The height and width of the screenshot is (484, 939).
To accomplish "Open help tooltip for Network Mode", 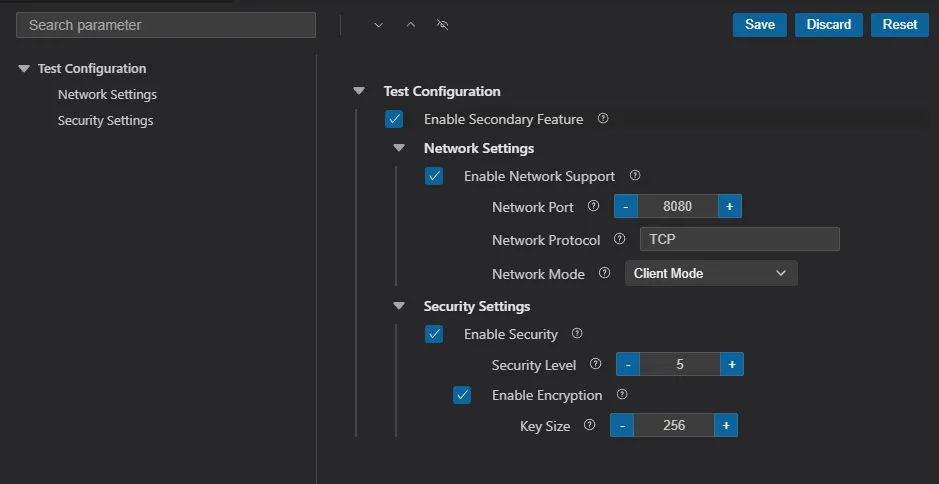I will click(604, 273).
